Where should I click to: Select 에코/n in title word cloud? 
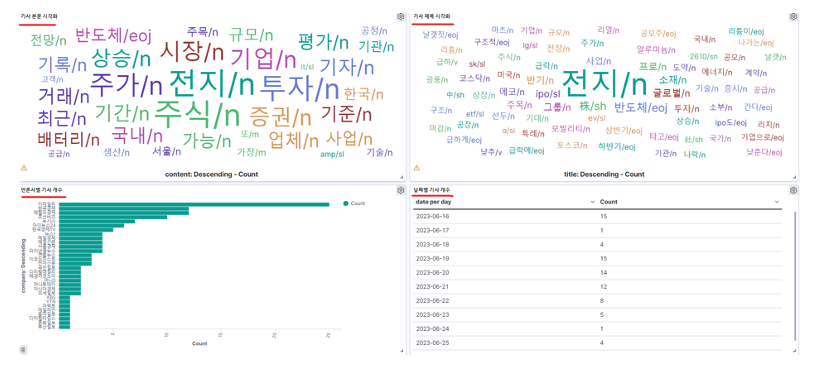[511, 91]
